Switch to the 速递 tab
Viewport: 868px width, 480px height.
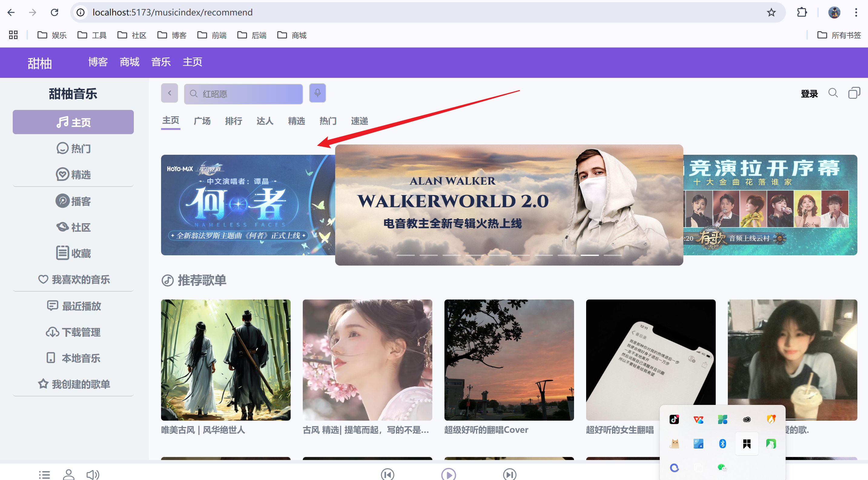pos(360,121)
